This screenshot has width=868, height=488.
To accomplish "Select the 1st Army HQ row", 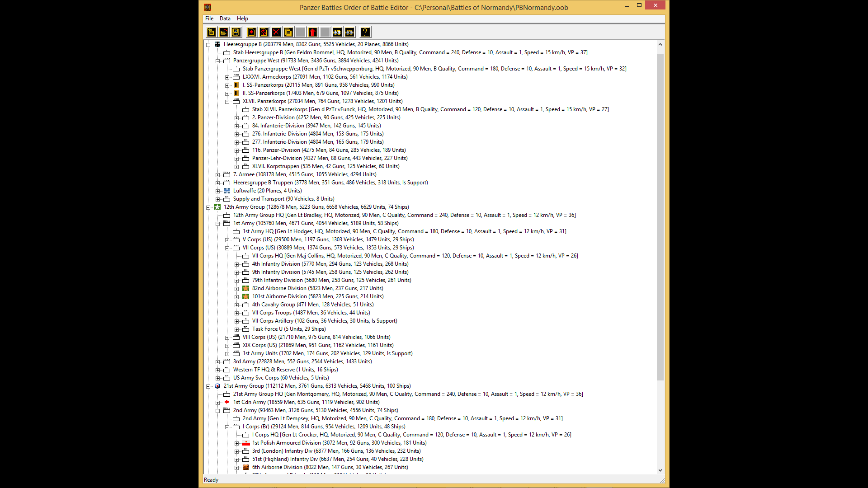I will click(x=404, y=231).
